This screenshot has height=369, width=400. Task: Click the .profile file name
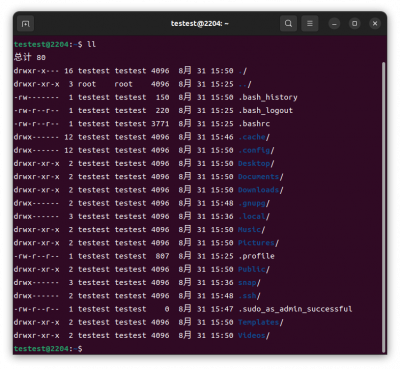(x=256, y=256)
